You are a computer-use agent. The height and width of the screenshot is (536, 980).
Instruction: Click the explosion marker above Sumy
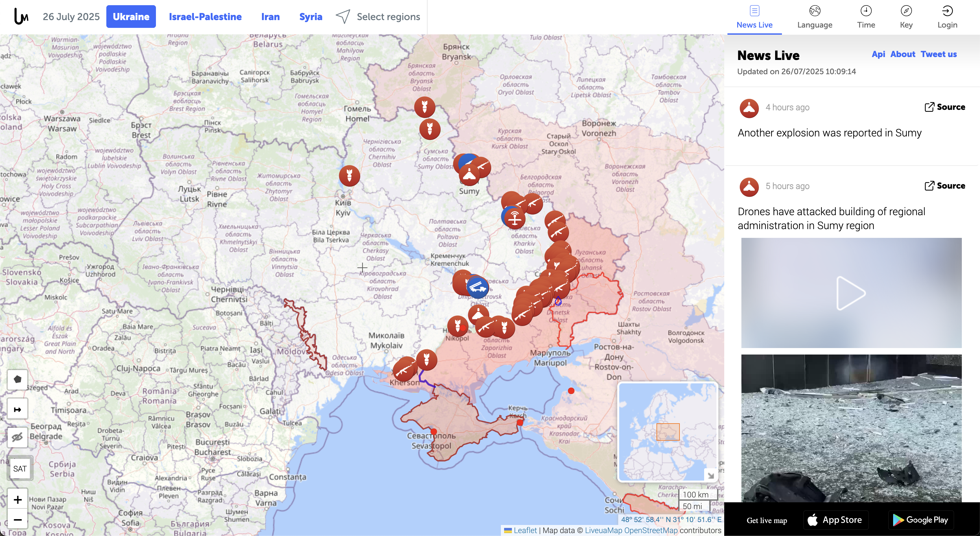click(x=469, y=175)
